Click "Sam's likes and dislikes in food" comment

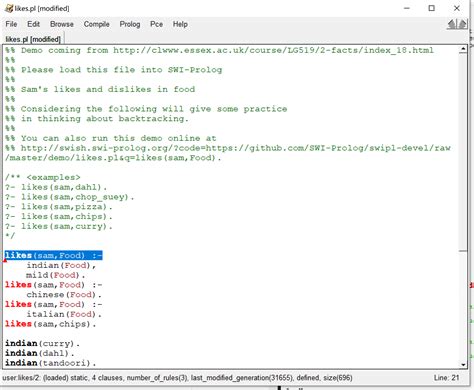point(108,89)
